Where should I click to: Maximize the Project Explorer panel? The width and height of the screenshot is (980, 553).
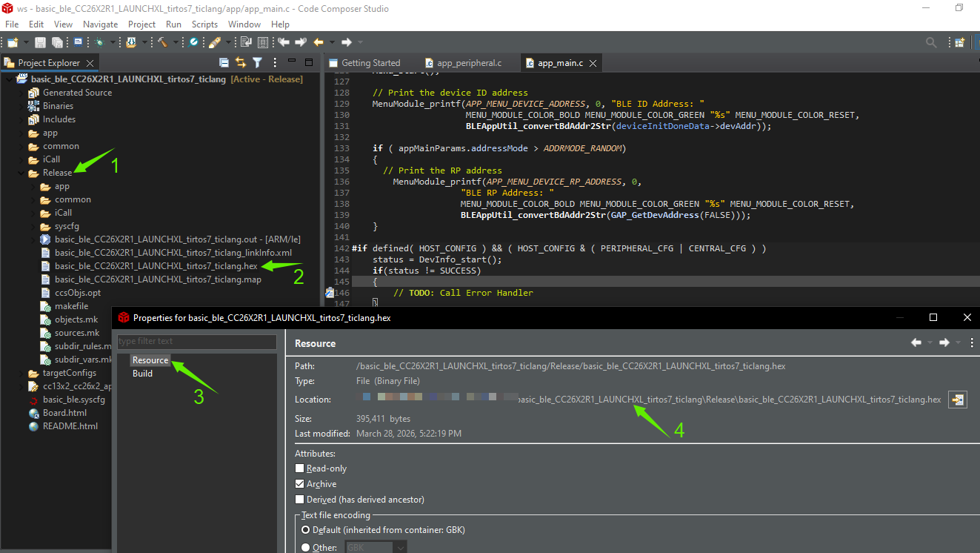pos(309,62)
